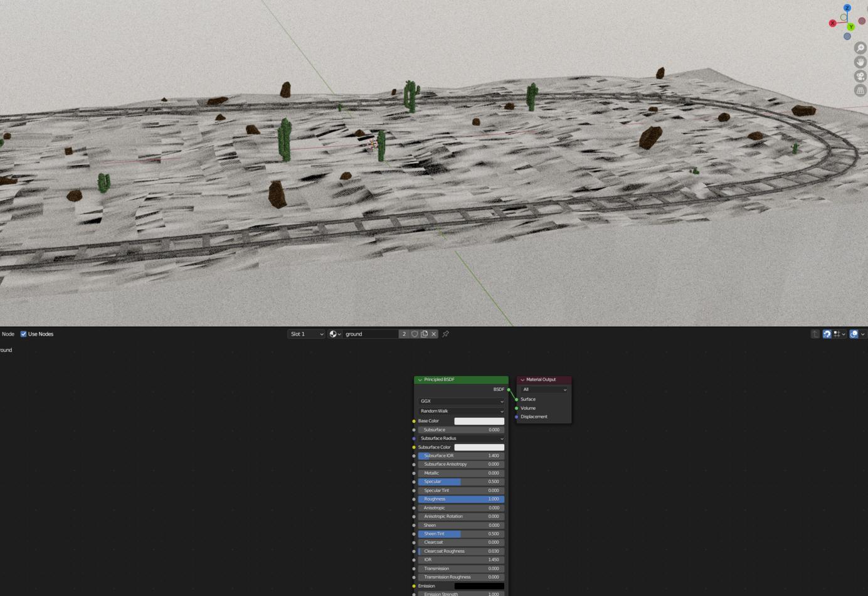Click the material user count 2 button
The height and width of the screenshot is (596, 868).
tap(404, 334)
